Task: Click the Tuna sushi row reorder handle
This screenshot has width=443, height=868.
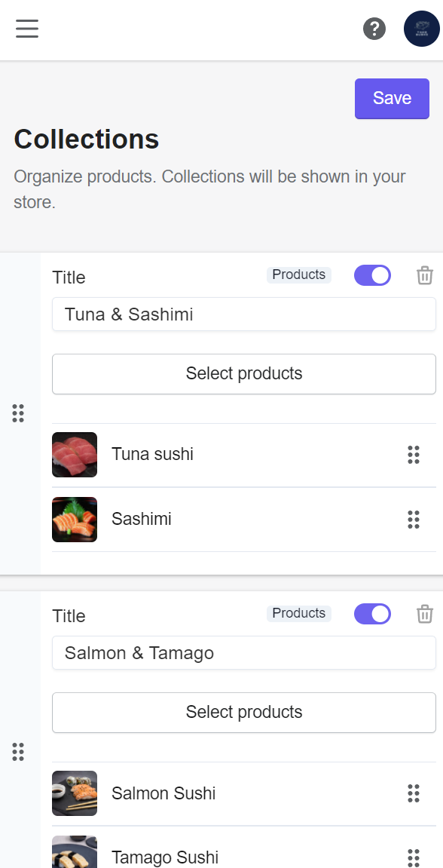Action: pos(414,455)
